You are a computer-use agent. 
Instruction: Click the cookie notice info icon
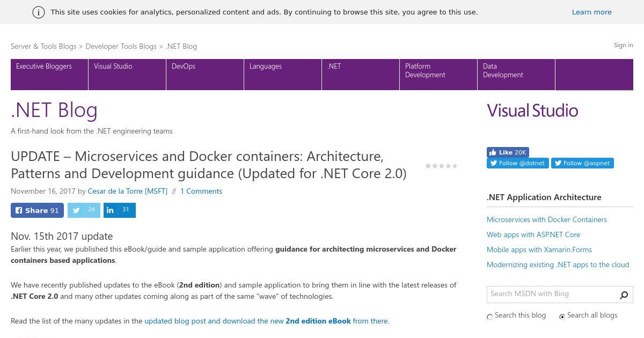click(x=39, y=12)
